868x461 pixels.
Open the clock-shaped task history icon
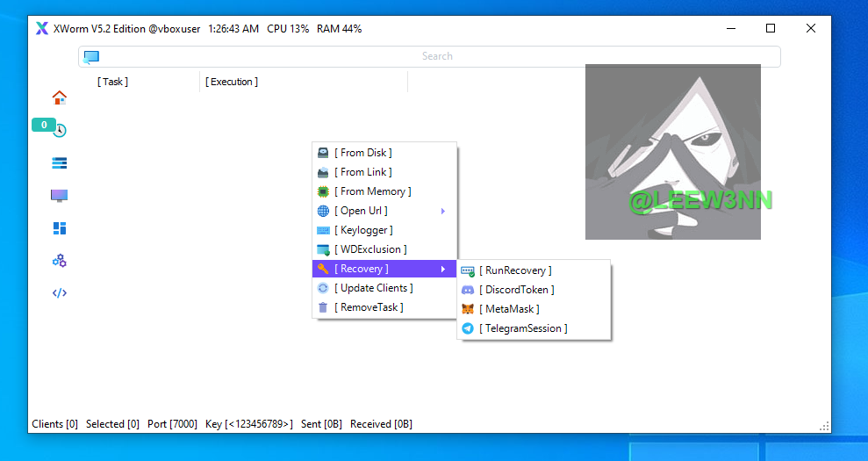click(x=60, y=131)
